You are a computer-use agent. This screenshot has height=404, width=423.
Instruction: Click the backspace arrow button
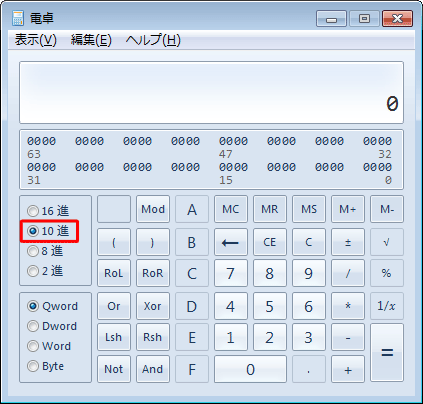pos(231,242)
